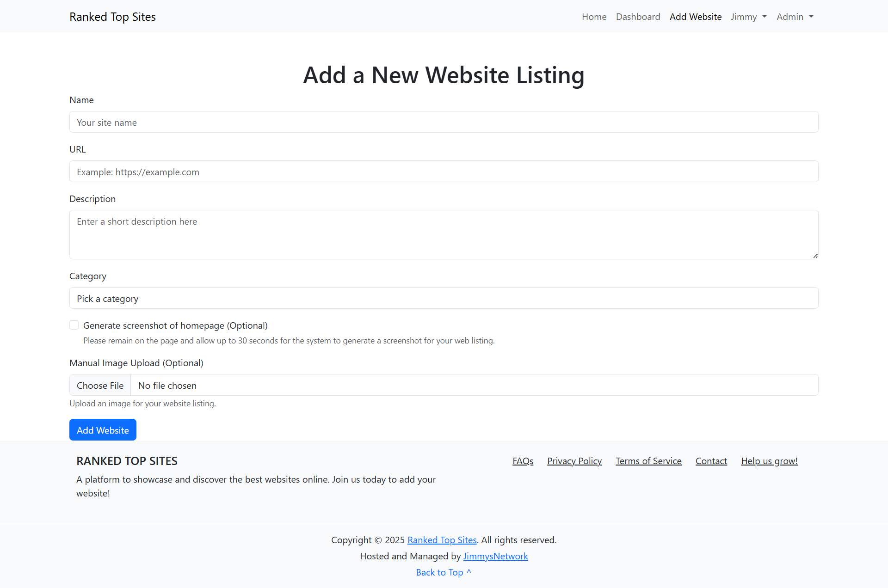Click the Choose File upload button
Screen dimensions: 888x588
click(x=100, y=385)
